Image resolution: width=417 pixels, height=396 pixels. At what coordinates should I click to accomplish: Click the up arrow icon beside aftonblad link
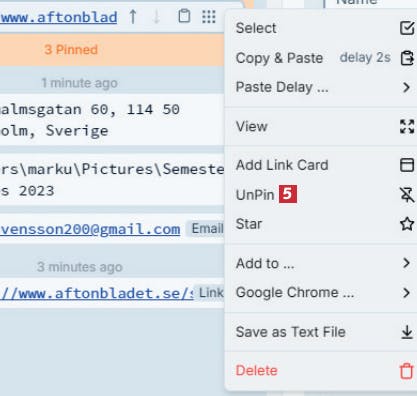(133, 17)
